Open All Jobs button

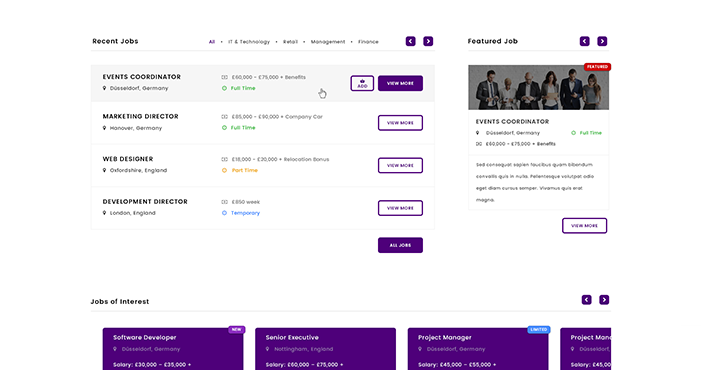tap(400, 245)
